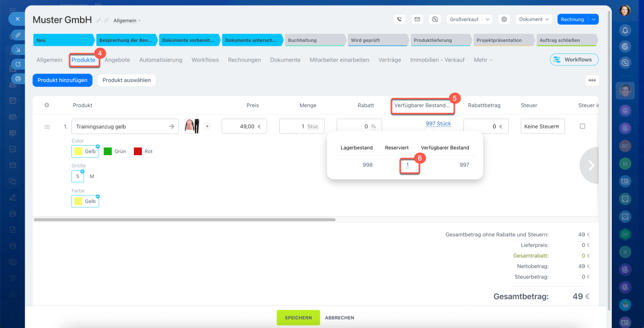Close the deal panel with X icon
Viewport: 644px width, 328px height.
coord(17,19)
